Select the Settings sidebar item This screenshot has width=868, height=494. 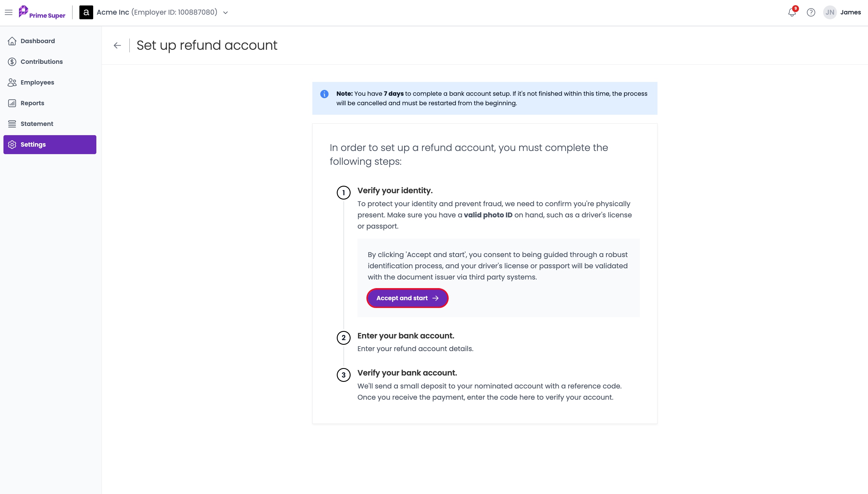tap(50, 145)
